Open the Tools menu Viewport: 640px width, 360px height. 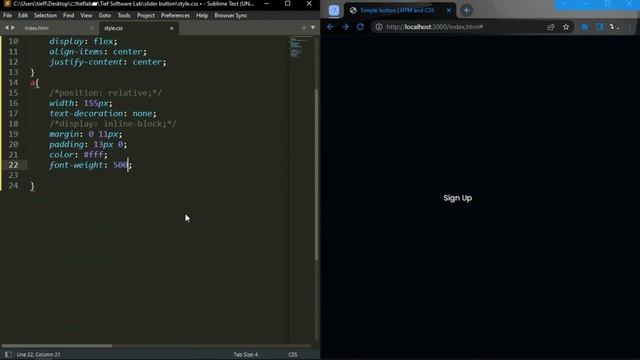point(124,16)
